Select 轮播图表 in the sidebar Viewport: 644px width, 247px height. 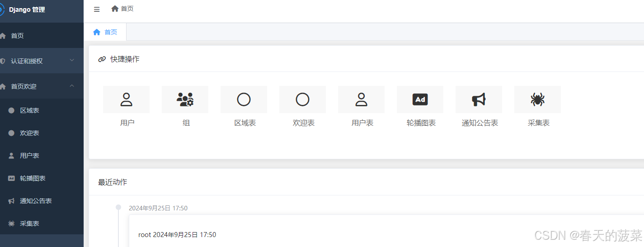tap(42, 178)
